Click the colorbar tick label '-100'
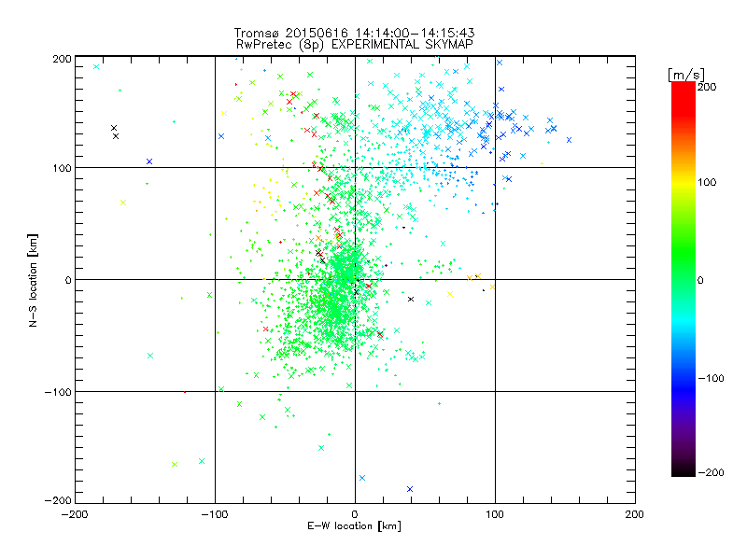 point(711,378)
